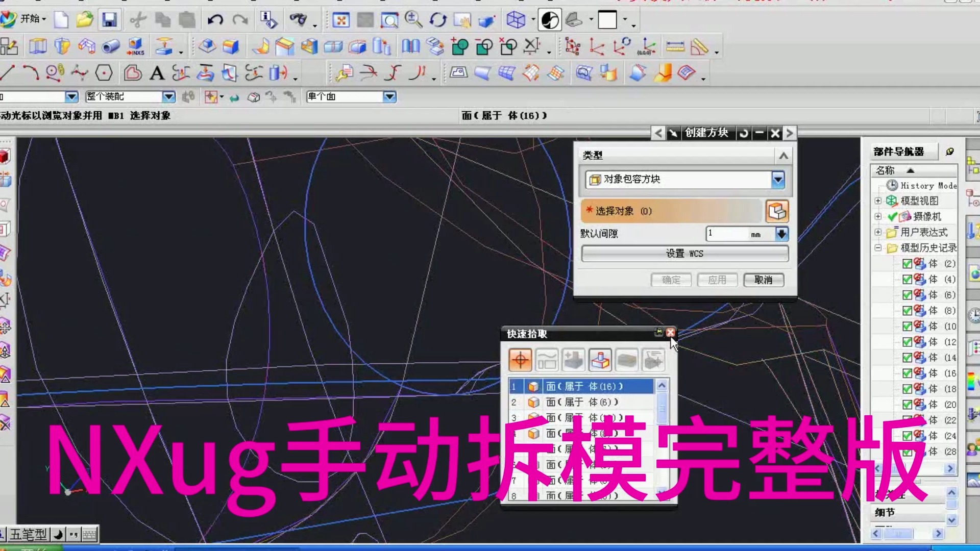Screen dimensions: 980x551
Task: Open the 默认间隙 value options arrow
Action: point(781,234)
